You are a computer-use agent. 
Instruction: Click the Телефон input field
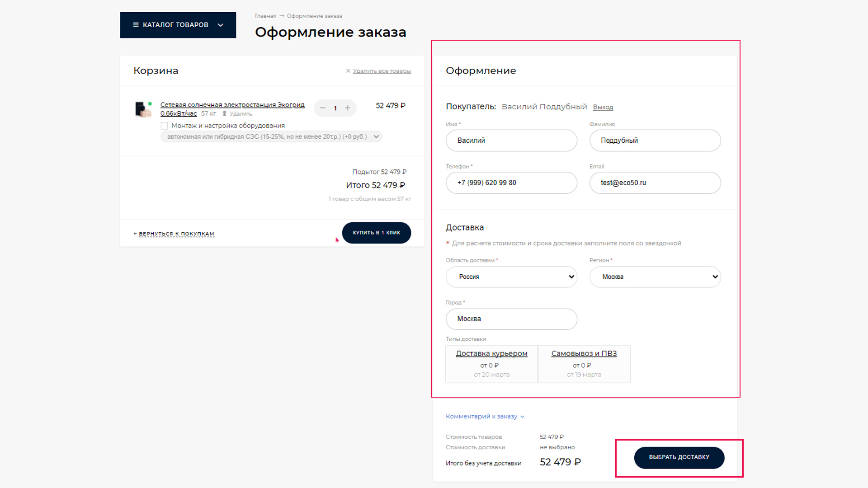(x=511, y=183)
